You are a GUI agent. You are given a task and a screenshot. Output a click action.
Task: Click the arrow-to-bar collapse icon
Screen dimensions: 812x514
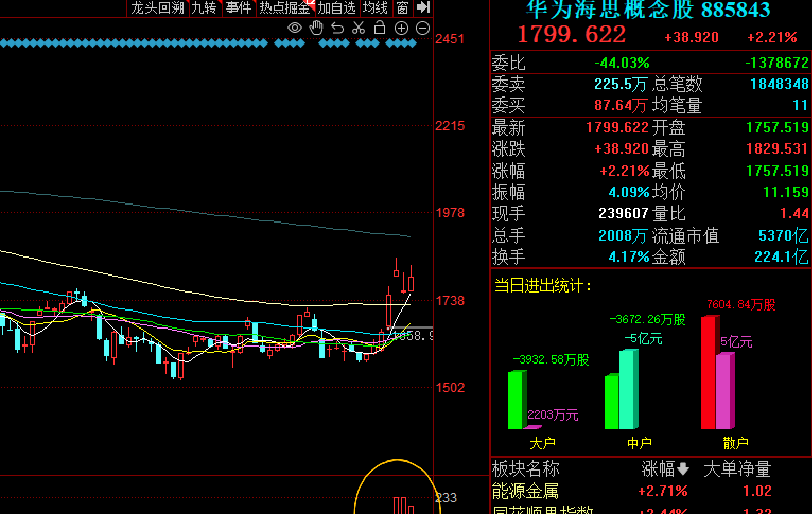pos(423,7)
